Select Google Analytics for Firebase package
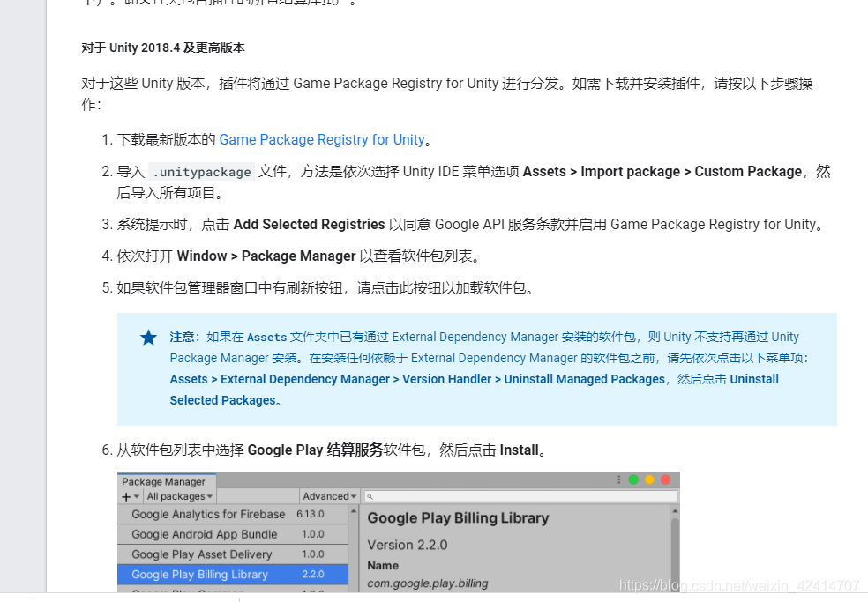Screen dimensions: 868x602 [233, 514]
